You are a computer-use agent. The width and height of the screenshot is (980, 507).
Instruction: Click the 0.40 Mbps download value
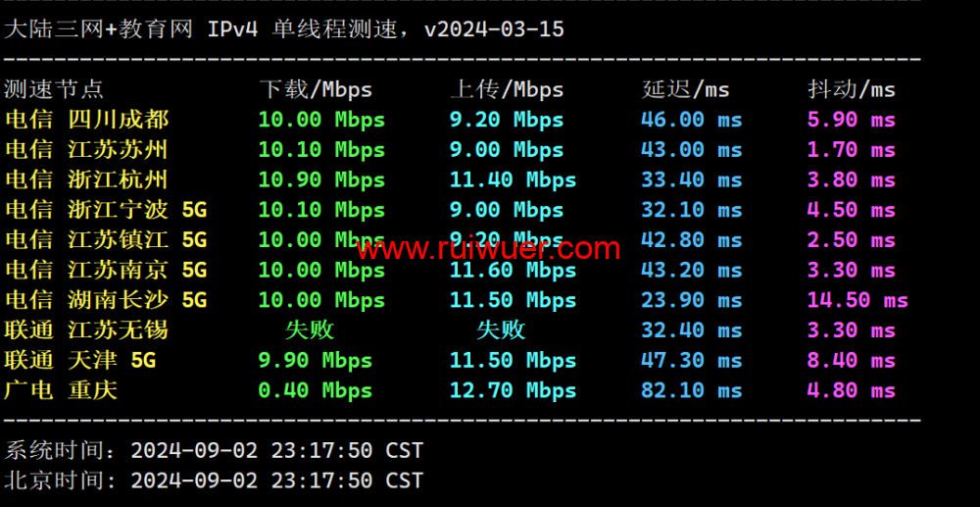coord(315,390)
